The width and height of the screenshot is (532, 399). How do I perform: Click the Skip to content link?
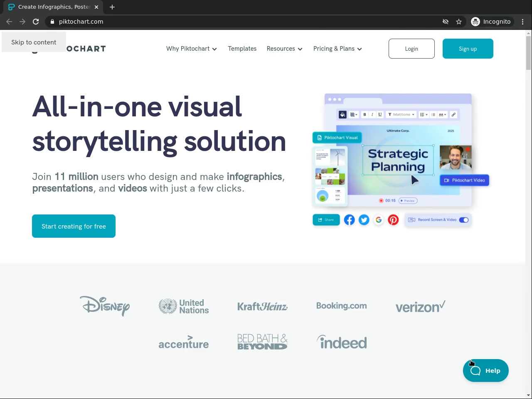point(34,42)
